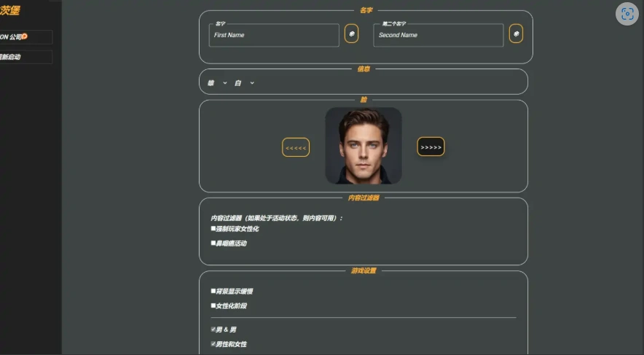Show next face with >>>>> button
This screenshot has height=355, width=644.
point(431,147)
